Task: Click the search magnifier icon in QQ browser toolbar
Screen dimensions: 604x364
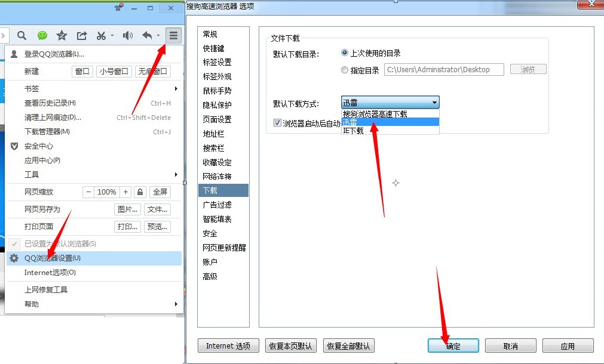Action: [x=22, y=36]
